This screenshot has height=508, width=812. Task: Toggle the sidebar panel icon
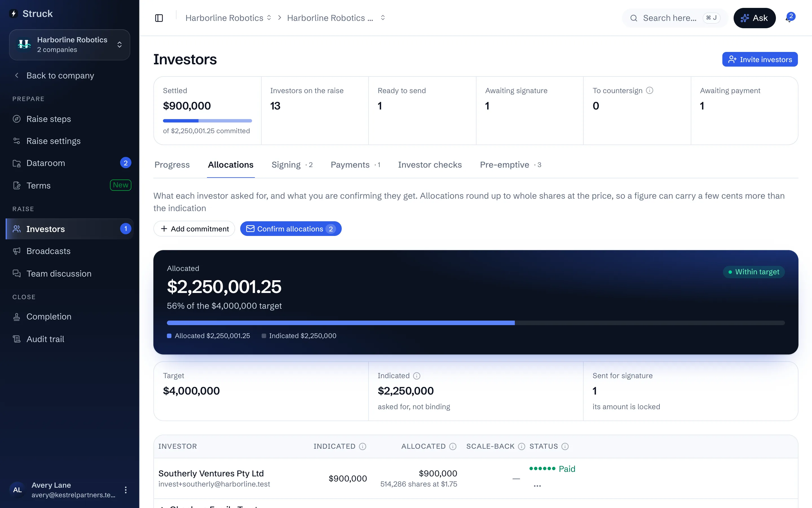coord(159,18)
